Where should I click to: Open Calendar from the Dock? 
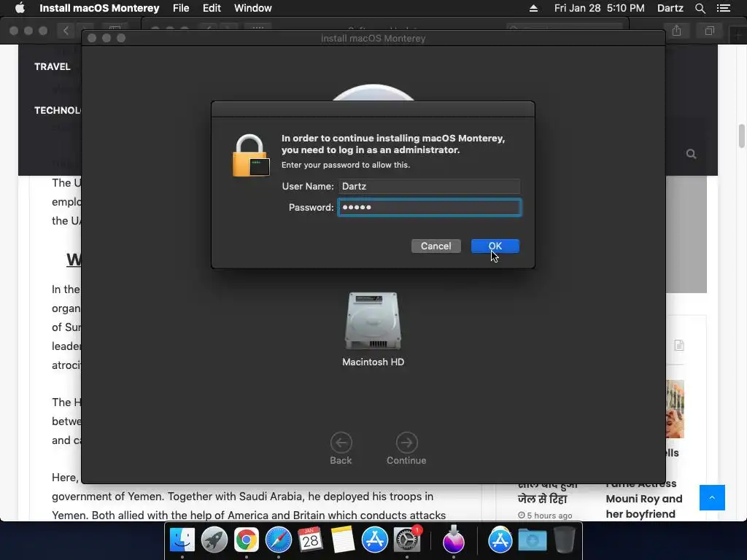tap(311, 540)
